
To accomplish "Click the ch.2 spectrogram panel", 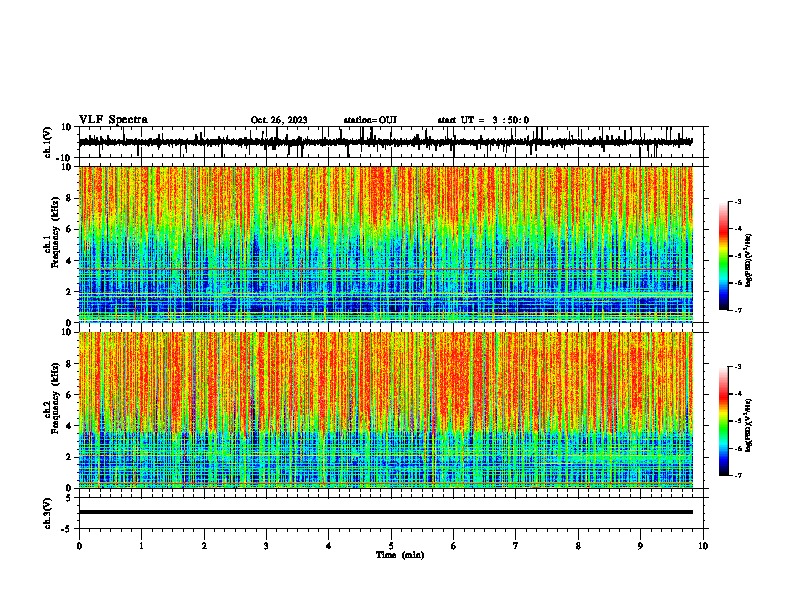I will [x=386, y=410].
